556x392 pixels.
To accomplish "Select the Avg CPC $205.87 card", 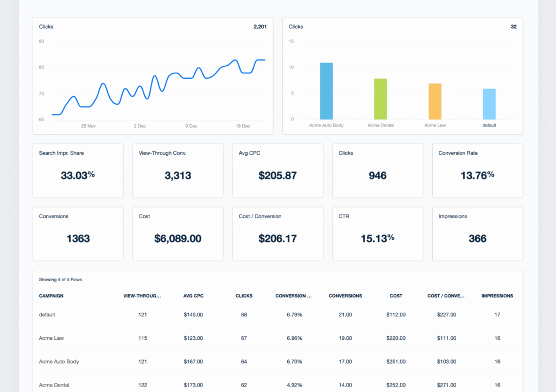I will [x=277, y=170].
